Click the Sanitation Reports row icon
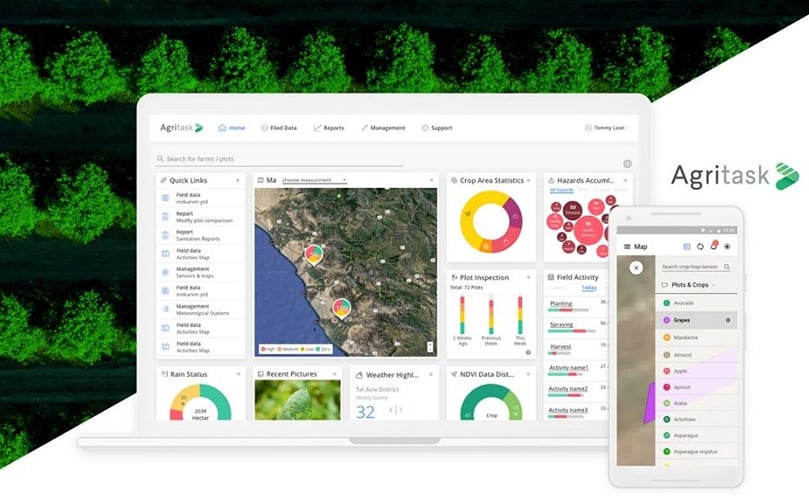The width and height of the screenshot is (809, 501). tap(165, 235)
